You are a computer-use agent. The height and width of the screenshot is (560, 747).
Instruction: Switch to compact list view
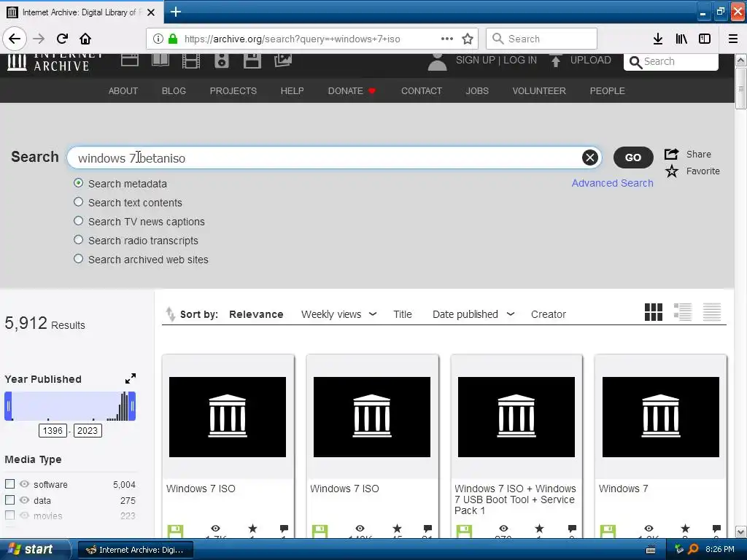point(712,312)
